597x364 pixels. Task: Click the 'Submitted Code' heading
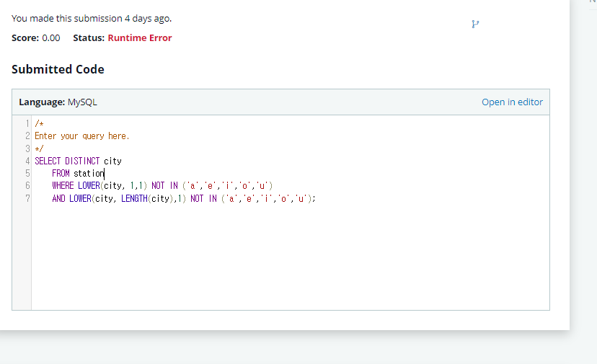(58, 69)
